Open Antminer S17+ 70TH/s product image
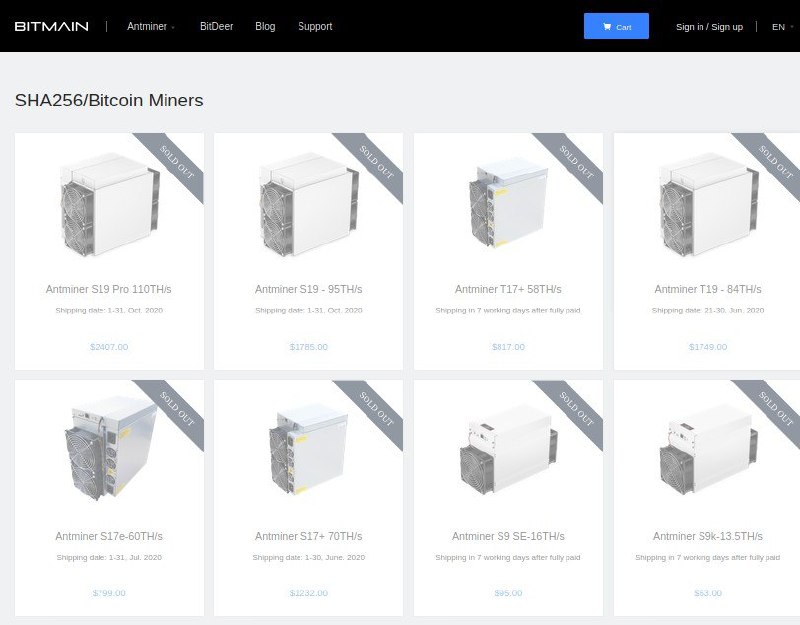800x625 pixels. pyautogui.click(x=309, y=450)
